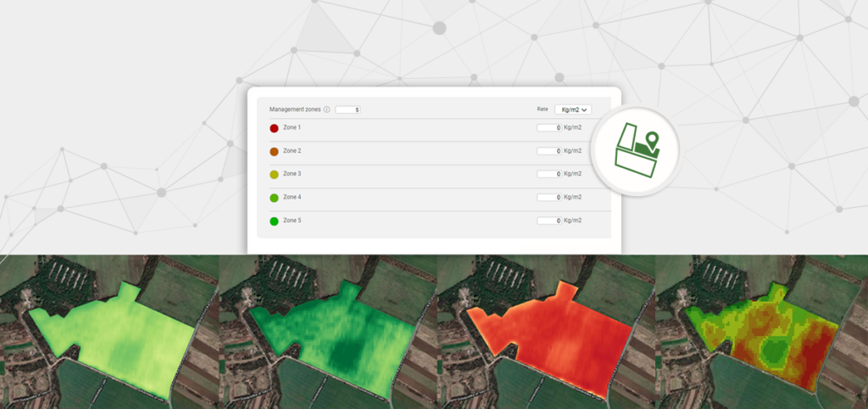Viewport: 868px width, 409px height.
Task: Open the Kg/m2 rate unit dropdown
Action: pyautogui.click(x=574, y=109)
